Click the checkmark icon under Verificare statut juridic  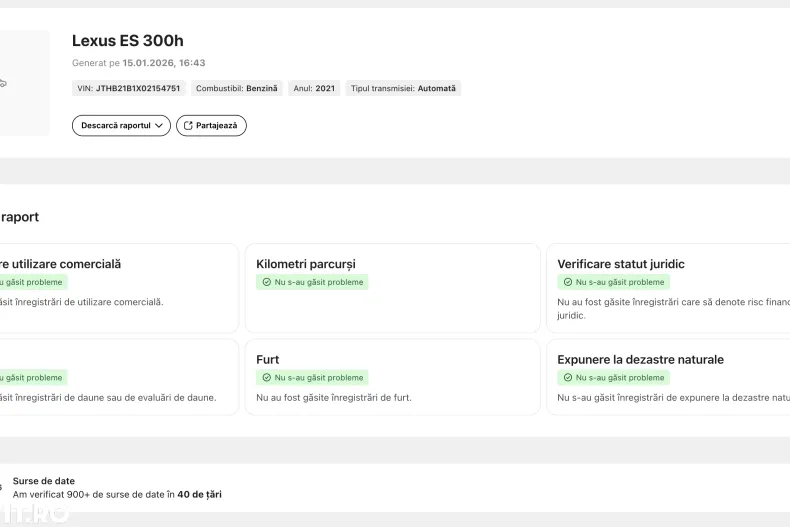coord(567,283)
